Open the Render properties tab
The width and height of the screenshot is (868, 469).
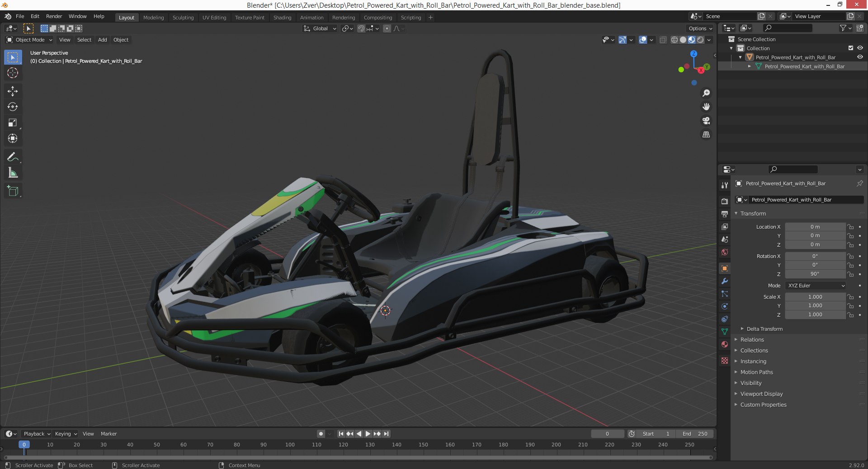pos(725,201)
